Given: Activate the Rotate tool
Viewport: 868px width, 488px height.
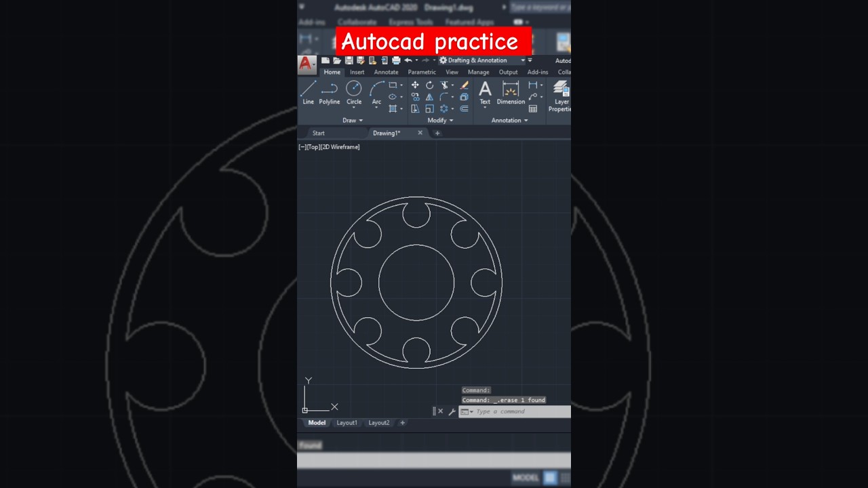Looking at the screenshot, I should [x=429, y=85].
